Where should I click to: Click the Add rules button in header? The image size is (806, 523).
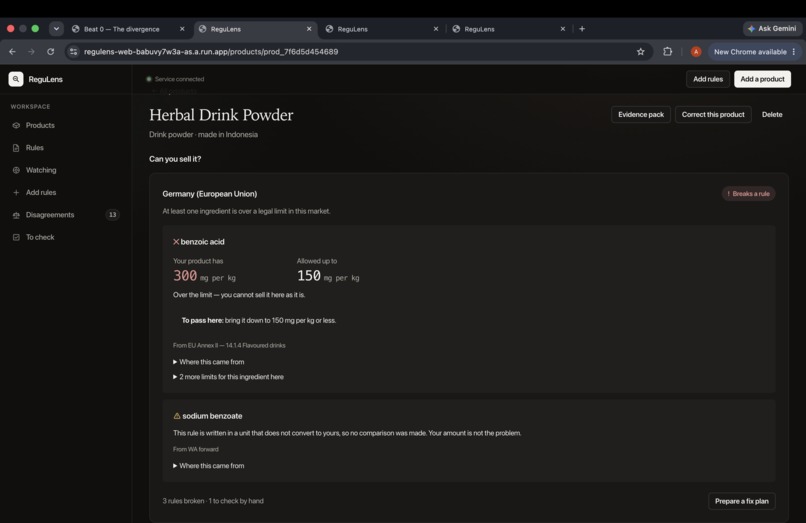pyautogui.click(x=707, y=79)
